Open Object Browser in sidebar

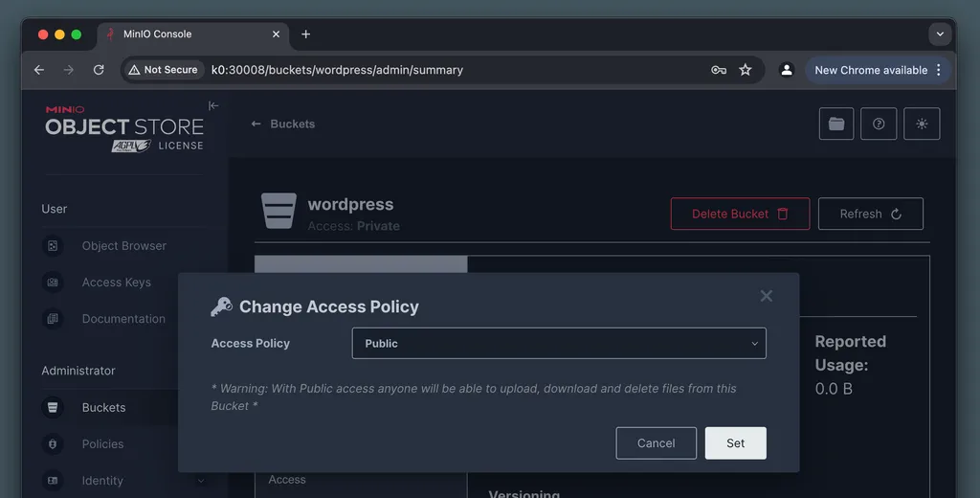[x=123, y=246]
